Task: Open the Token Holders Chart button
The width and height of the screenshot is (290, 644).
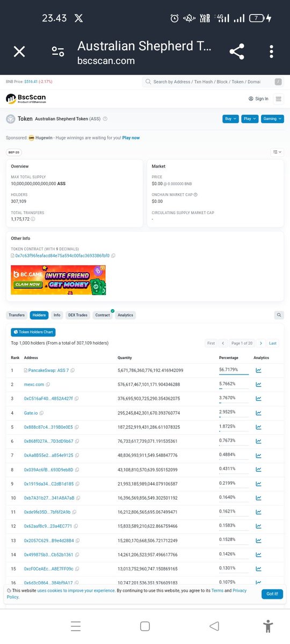Action: click(33, 332)
